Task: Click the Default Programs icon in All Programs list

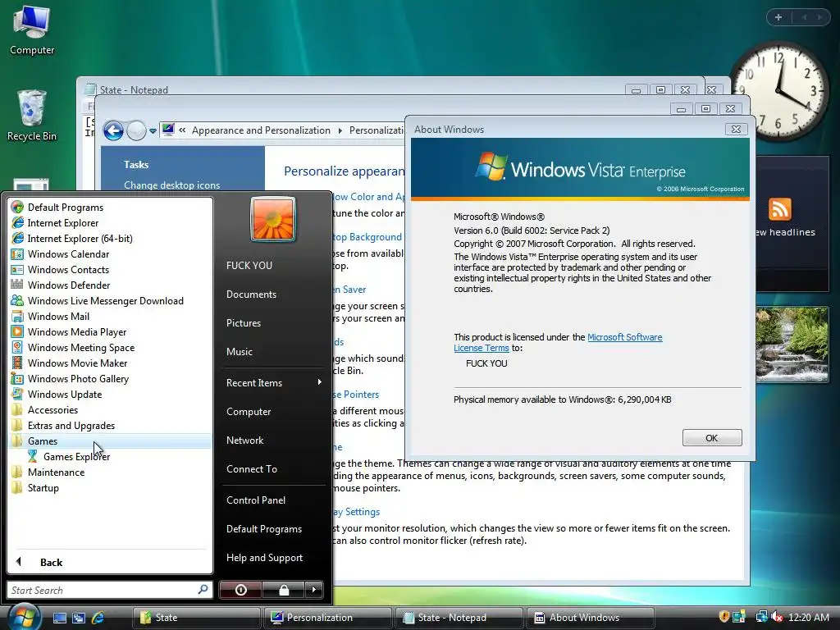Action: [x=17, y=208]
